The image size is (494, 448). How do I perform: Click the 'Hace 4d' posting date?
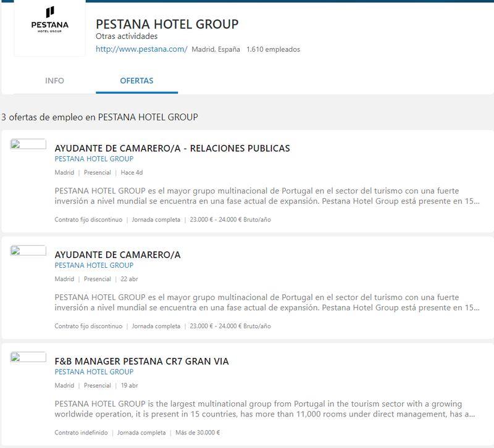pyautogui.click(x=132, y=173)
